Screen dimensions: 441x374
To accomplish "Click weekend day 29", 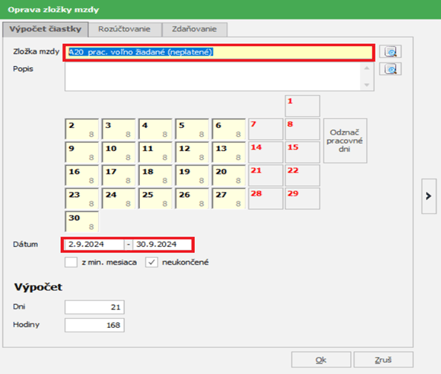I will pyautogui.click(x=302, y=198).
